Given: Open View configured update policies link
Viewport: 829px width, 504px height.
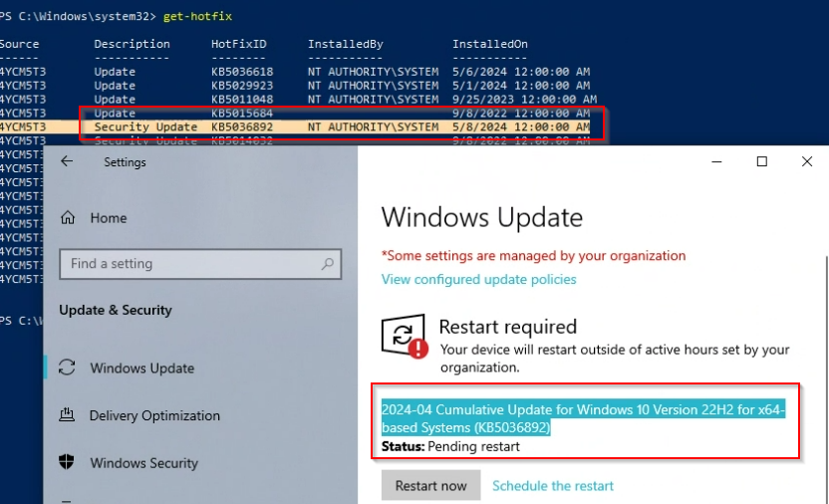Looking at the screenshot, I should pyautogui.click(x=479, y=280).
